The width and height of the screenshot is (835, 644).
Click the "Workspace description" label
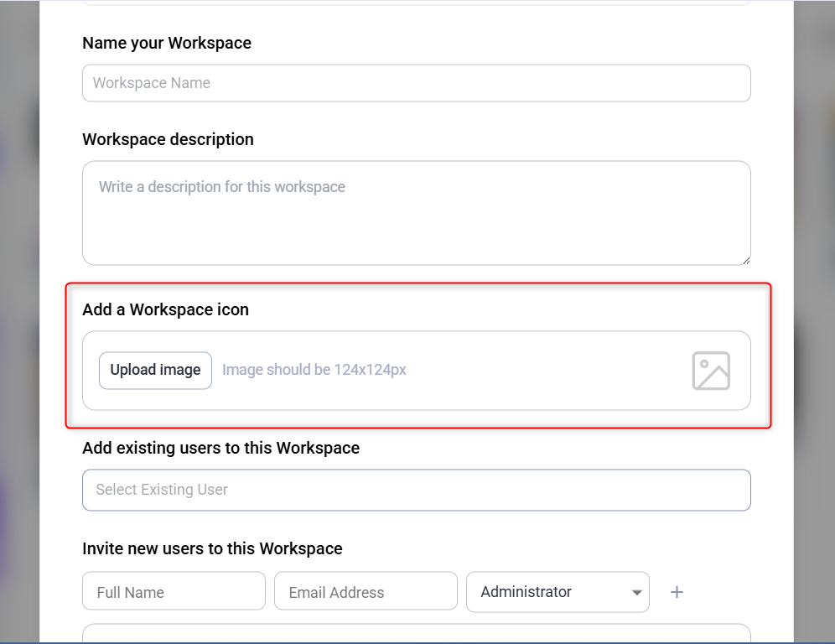[168, 139]
